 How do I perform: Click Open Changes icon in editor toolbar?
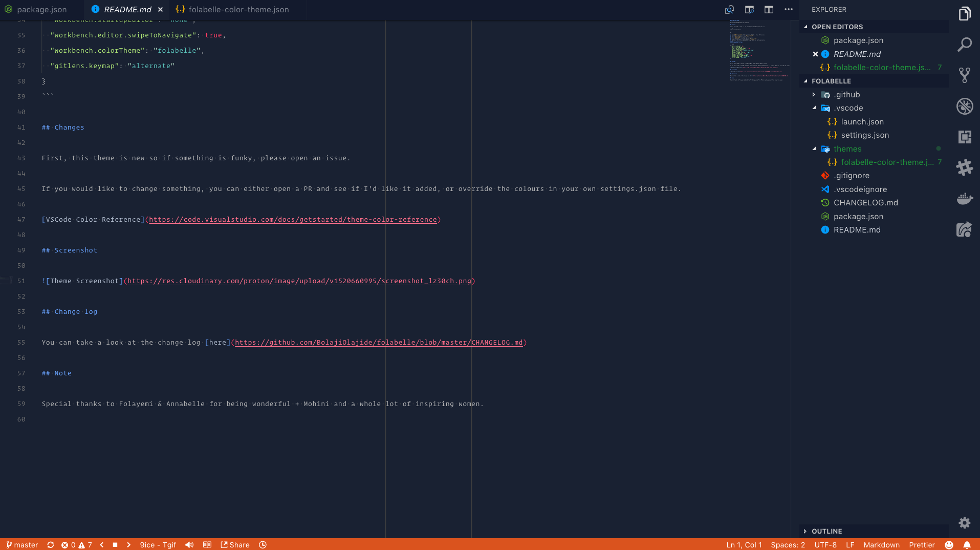coord(730,9)
